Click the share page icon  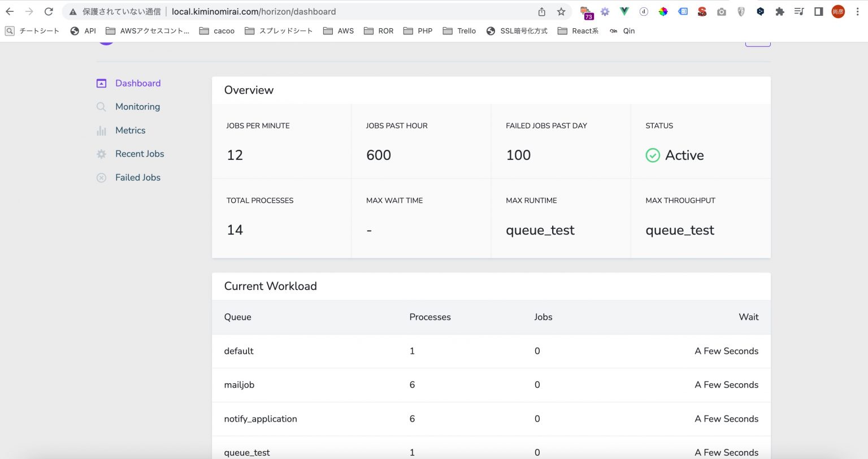tap(542, 11)
